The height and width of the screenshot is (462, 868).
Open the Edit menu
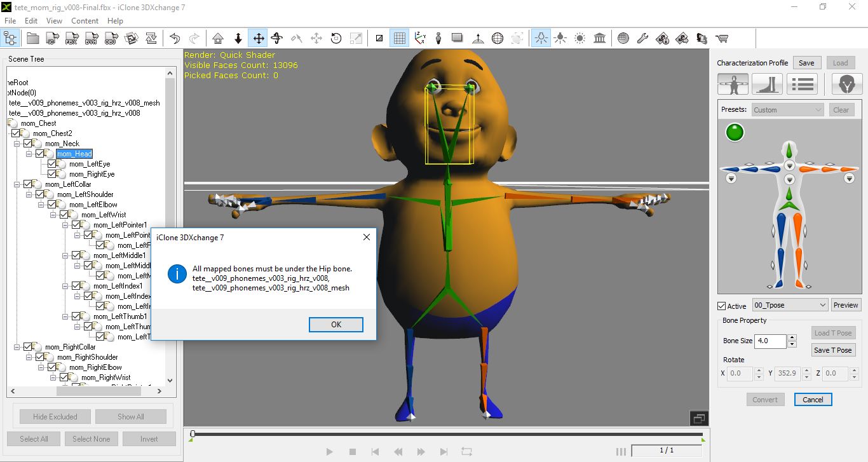31,20
